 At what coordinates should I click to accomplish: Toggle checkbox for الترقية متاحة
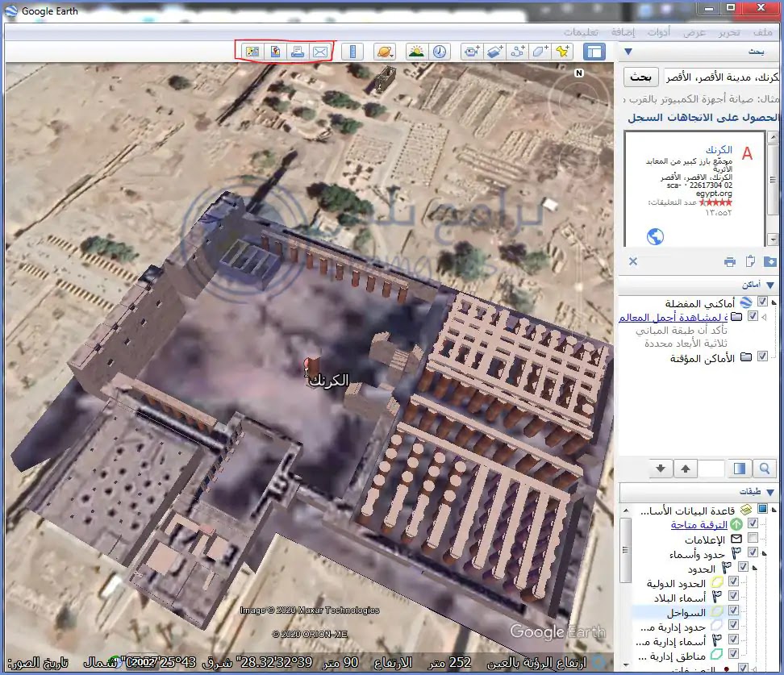pyautogui.click(x=753, y=523)
